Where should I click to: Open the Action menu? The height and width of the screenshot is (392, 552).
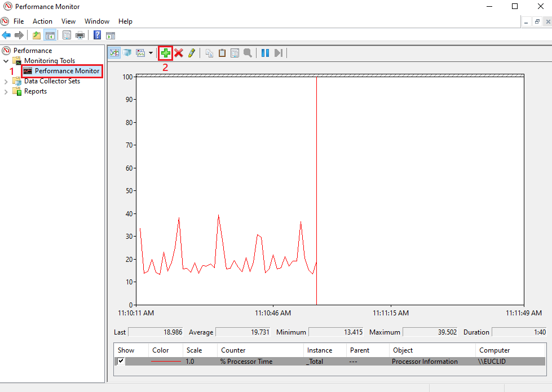click(x=43, y=21)
